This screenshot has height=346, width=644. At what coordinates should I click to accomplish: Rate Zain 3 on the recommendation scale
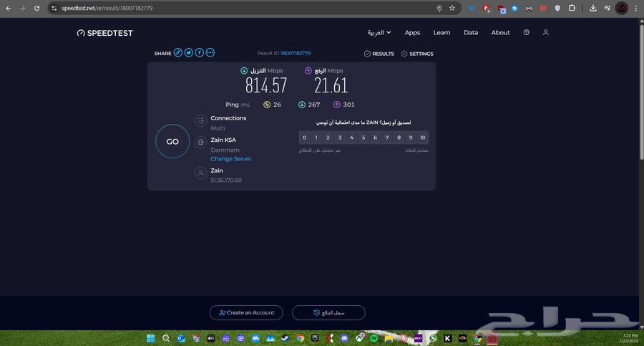(x=340, y=138)
